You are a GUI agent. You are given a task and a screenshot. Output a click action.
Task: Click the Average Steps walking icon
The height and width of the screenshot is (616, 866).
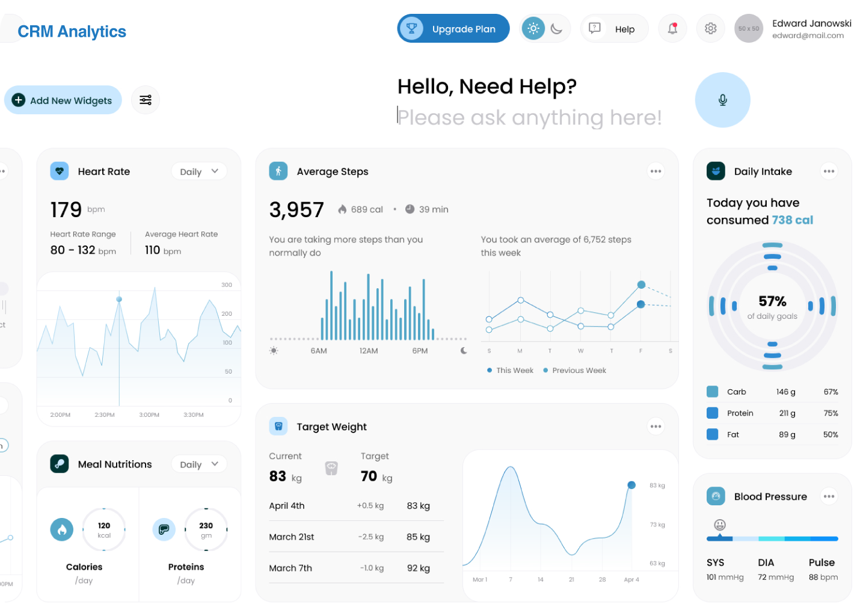(278, 171)
